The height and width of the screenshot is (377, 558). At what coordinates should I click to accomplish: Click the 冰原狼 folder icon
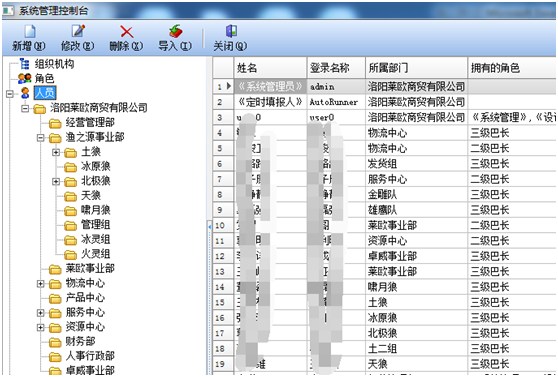pos(70,167)
